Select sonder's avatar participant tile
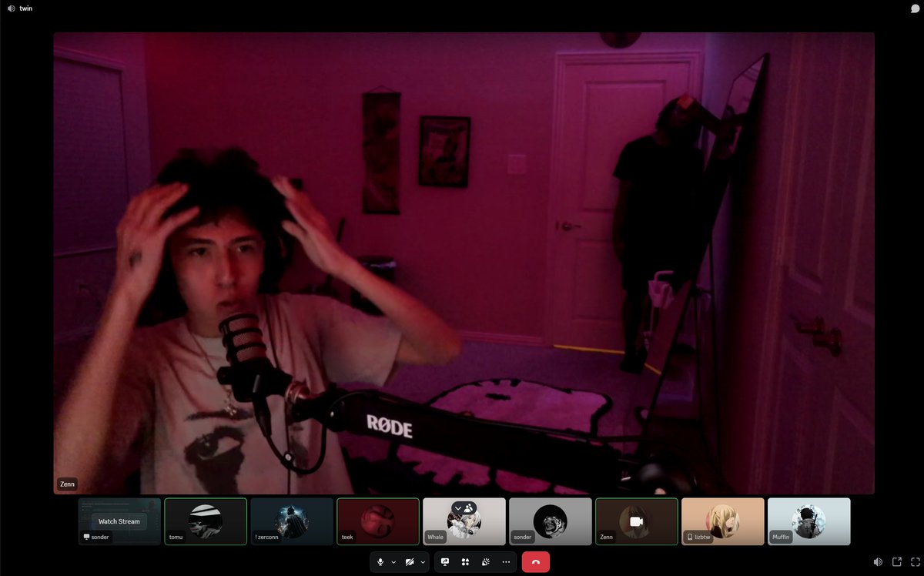924x576 pixels. pyautogui.click(x=551, y=521)
